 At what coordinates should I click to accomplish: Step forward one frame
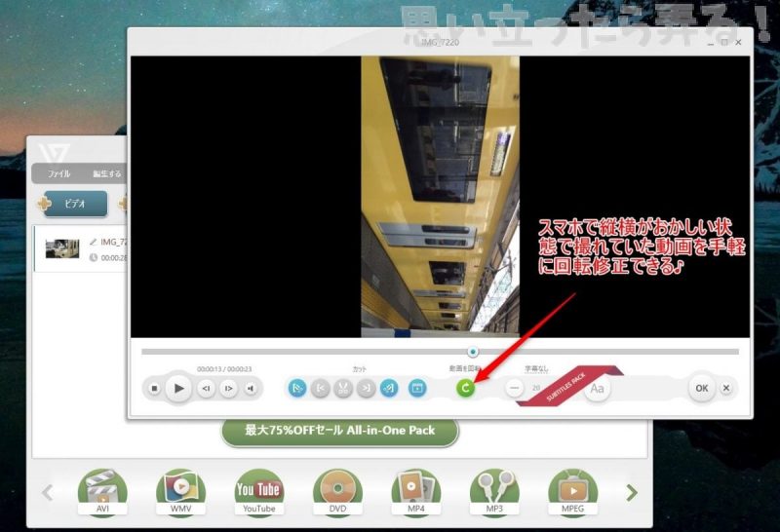point(229,389)
